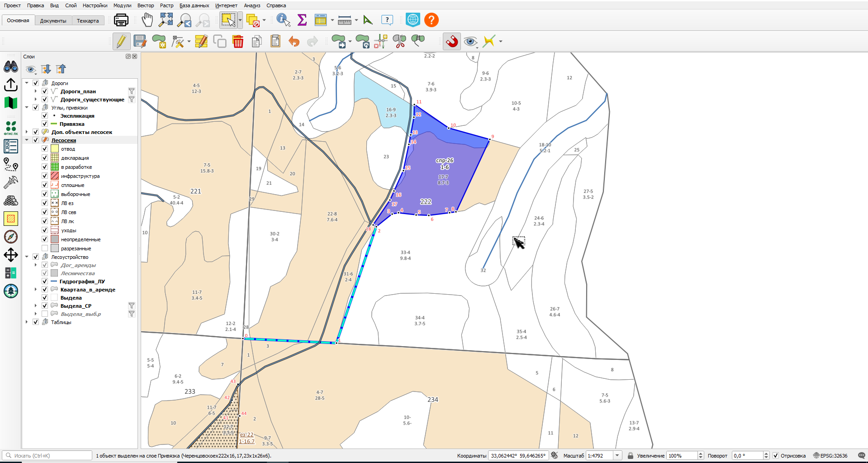Select the Measure ruler tool

tap(345, 20)
